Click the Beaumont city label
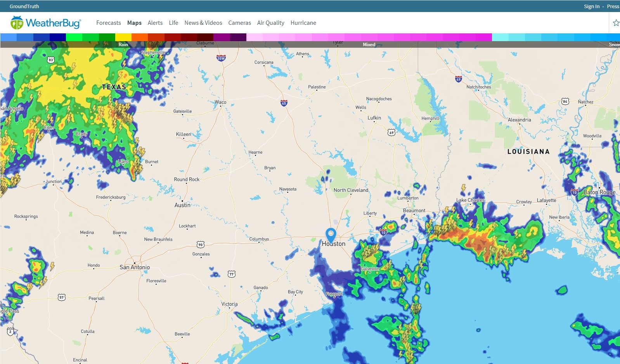This screenshot has height=364, width=620. point(414,210)
